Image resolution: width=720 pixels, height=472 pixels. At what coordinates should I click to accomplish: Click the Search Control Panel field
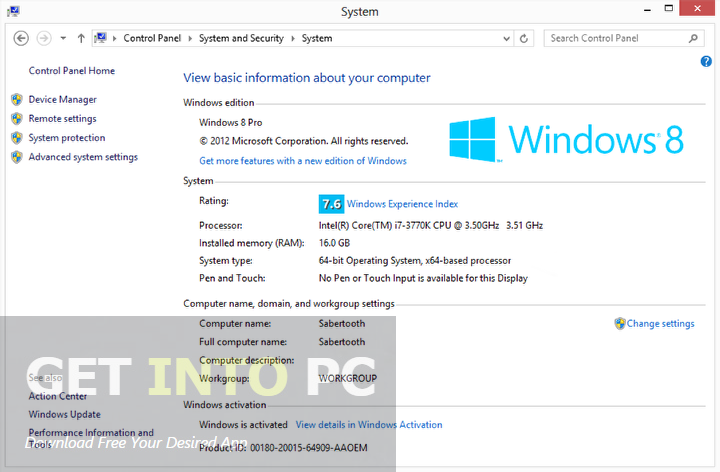(x=624, y=38)
